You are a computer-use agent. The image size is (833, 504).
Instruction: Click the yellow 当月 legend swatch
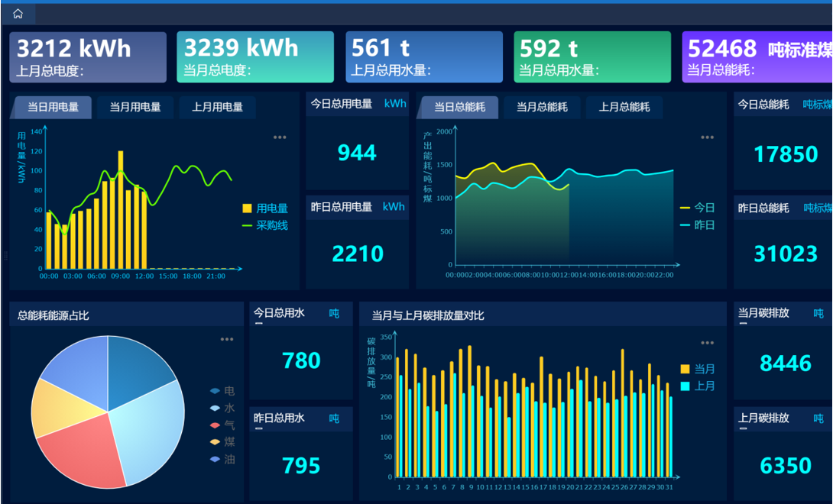(x=685, y=369)
